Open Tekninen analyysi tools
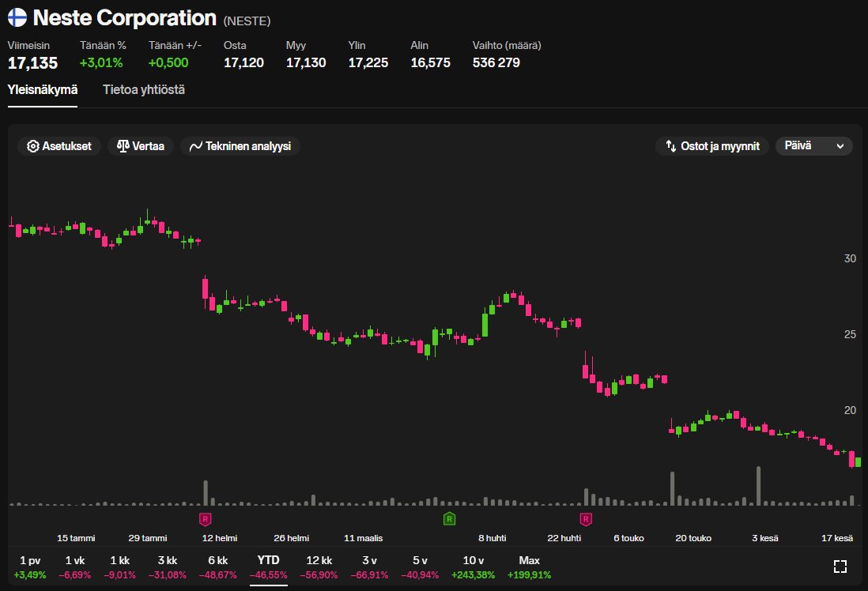The width and height of the screenshot is (868, 591). click(240, 146)
